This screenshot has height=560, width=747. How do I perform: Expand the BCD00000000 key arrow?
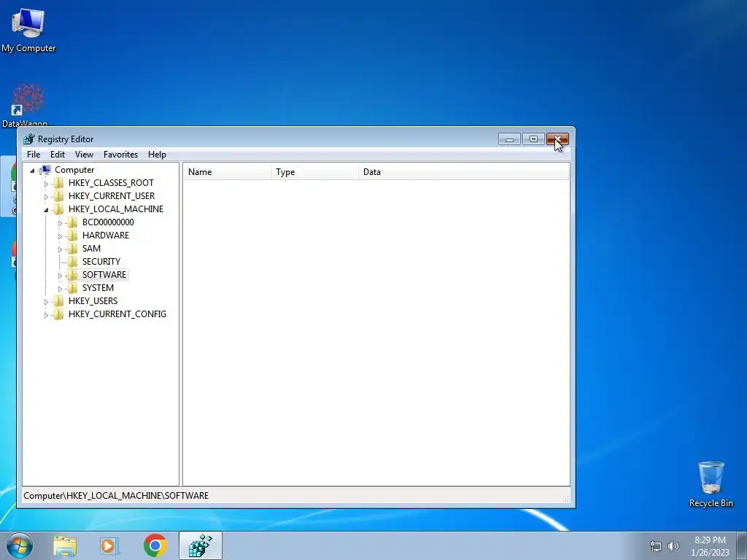[x=60, y=223]
